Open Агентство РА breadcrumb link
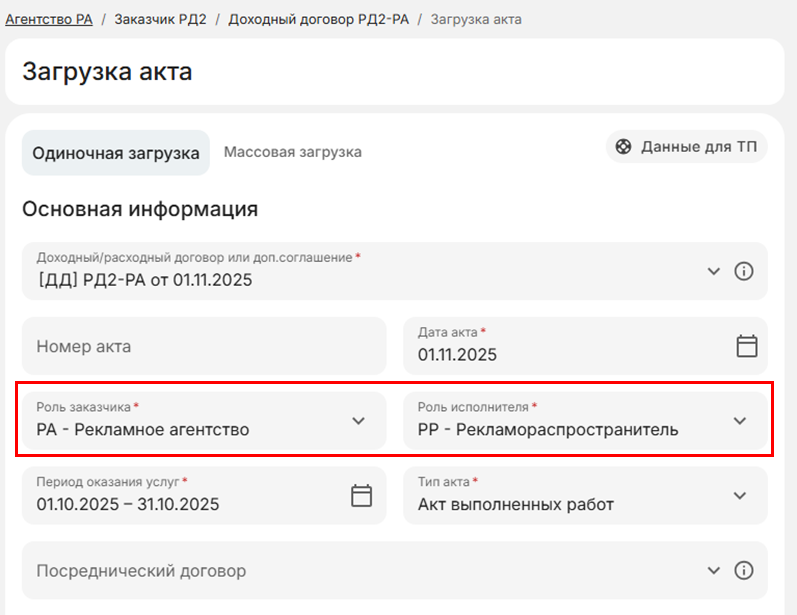The image size is (797, 615). (49, 19)
